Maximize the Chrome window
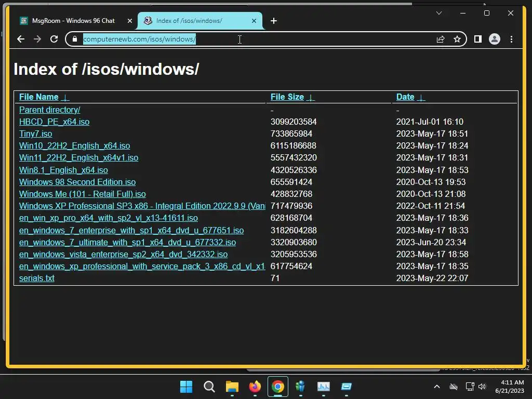Screen dimensions: 532x399 486,13
